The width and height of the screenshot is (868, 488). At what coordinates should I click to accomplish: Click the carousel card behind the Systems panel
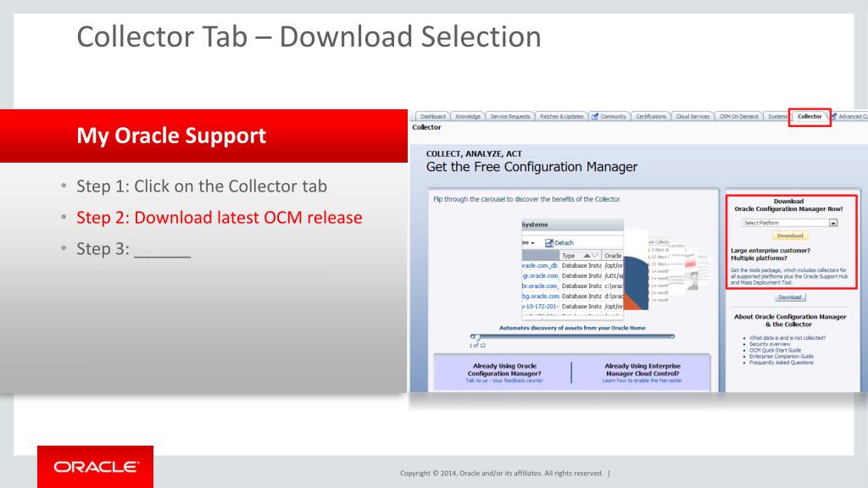(637, 270)
